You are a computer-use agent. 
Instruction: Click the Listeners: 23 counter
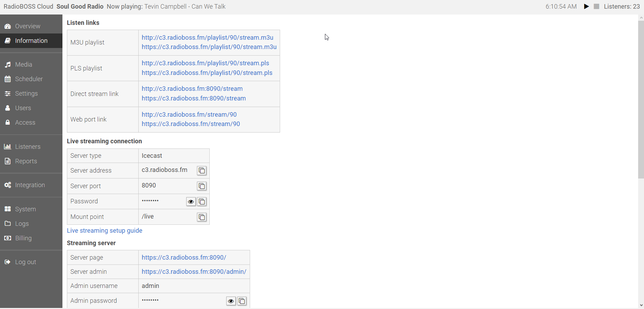pos(622,7)
